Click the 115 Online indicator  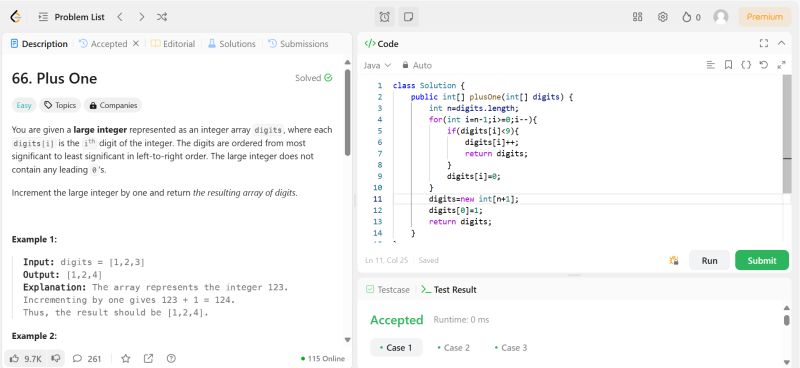[x=322, y=359]
